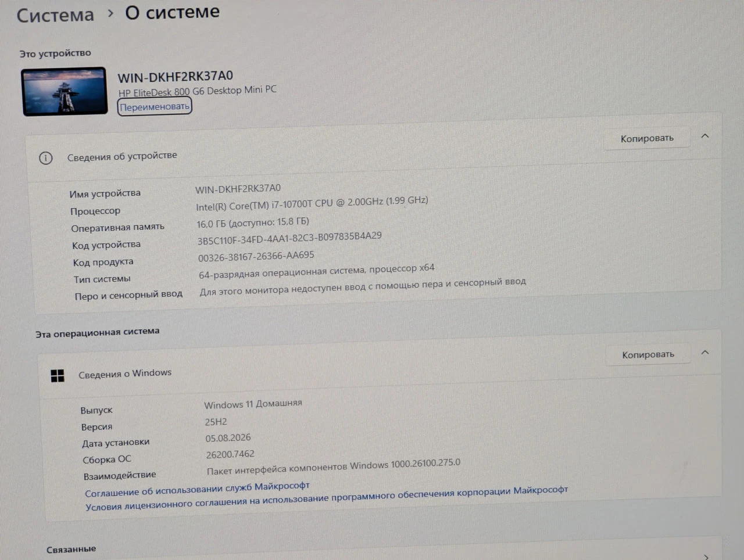
Task: Click the Windows logo beside Сведения о Windows
Action: [x=58, y=376]
